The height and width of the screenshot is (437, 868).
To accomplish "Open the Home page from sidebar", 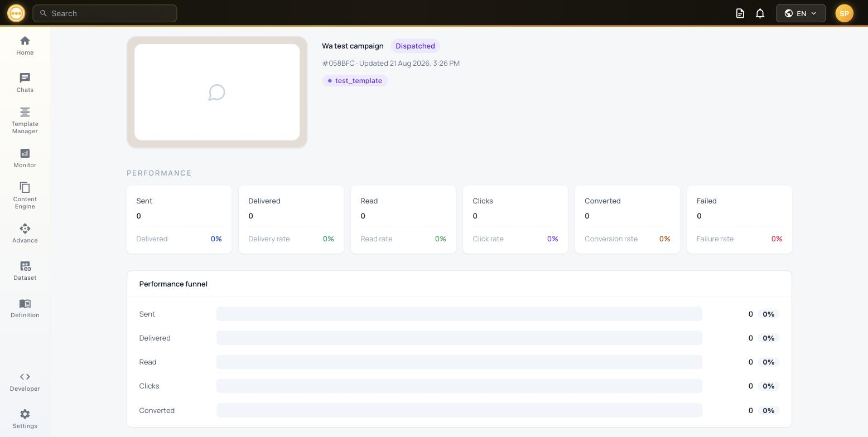I will click(x=25, y=46).
